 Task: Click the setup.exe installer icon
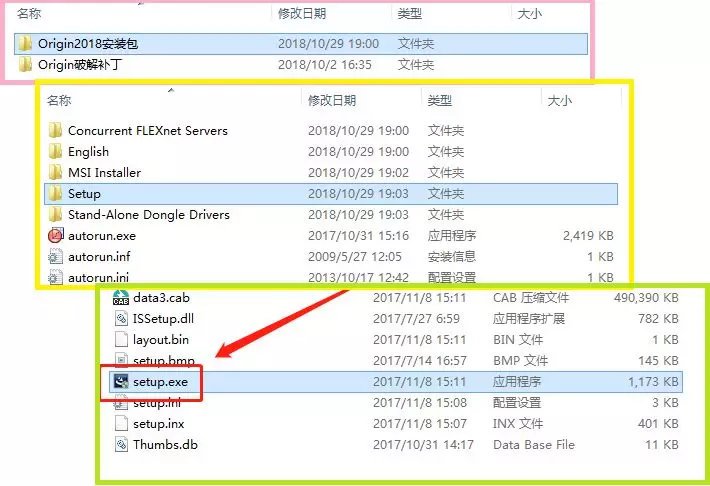(121, 382)
